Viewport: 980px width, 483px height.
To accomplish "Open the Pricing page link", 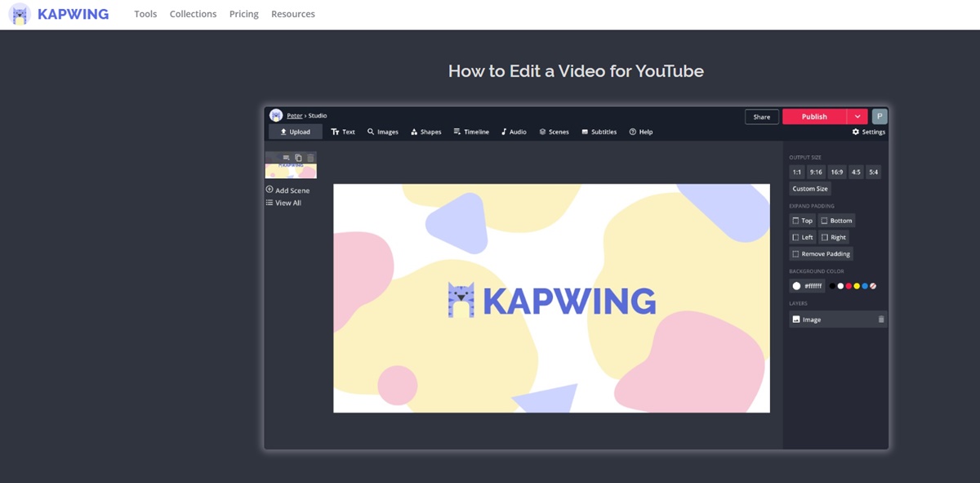I will [243, 14].
